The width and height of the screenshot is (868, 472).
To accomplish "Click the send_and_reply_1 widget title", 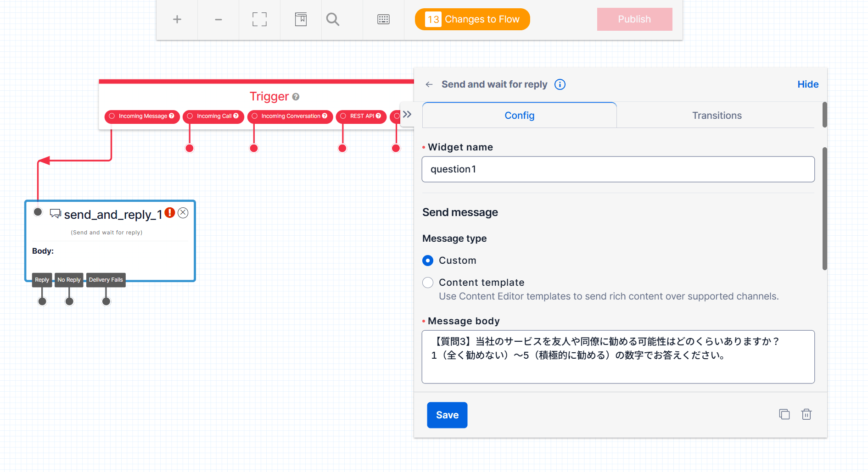I will [x=113, y=214].
